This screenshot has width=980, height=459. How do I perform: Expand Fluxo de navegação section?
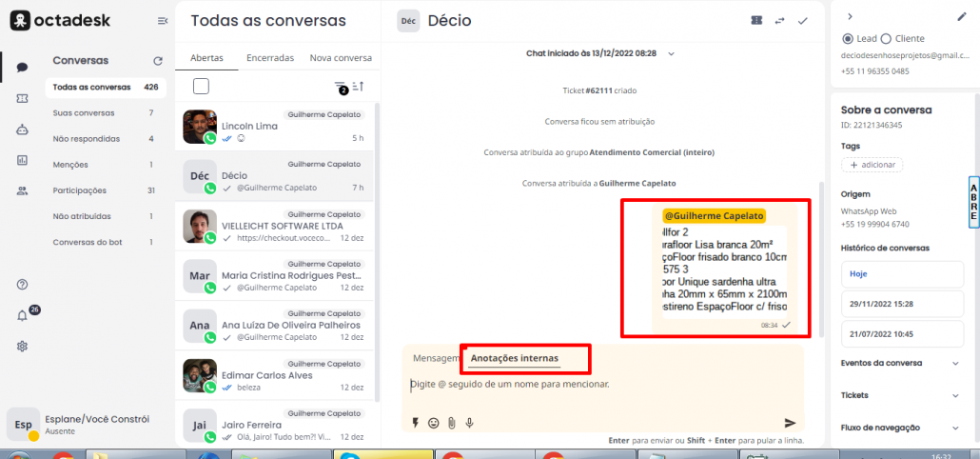coord(955,427)
